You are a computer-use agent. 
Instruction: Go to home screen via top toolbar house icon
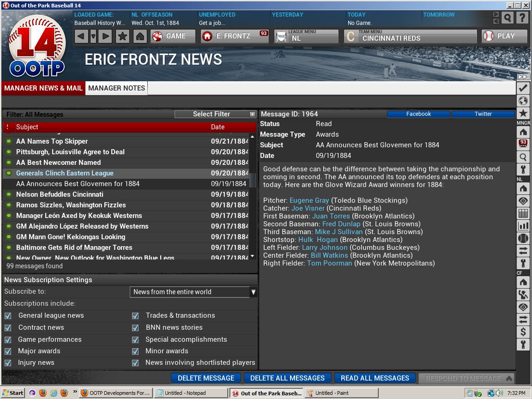click(x=140, y=36)
